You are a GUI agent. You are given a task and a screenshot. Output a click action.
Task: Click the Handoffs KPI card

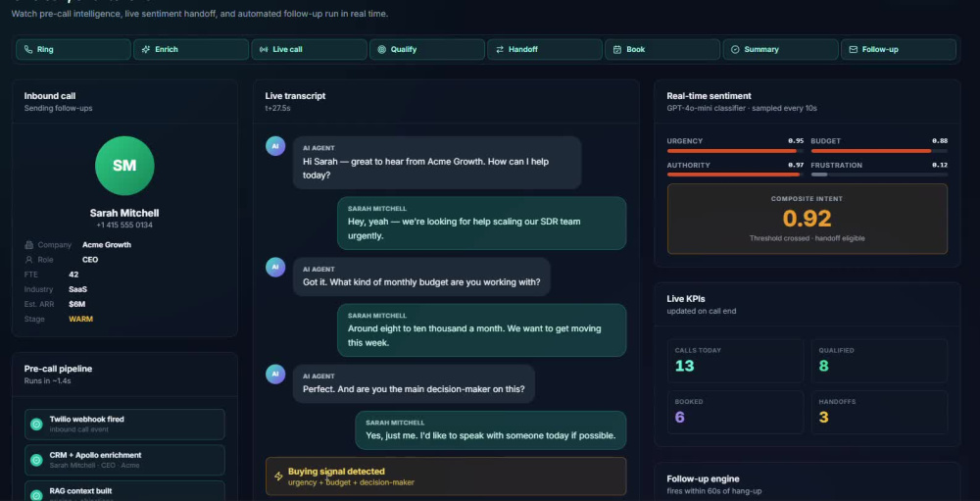click(879, 412)
